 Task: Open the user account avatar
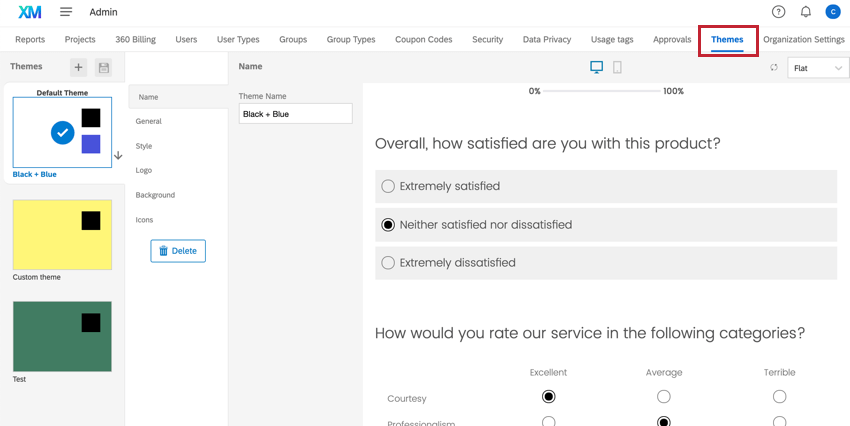pyautogui.click(x=833, y=12)
